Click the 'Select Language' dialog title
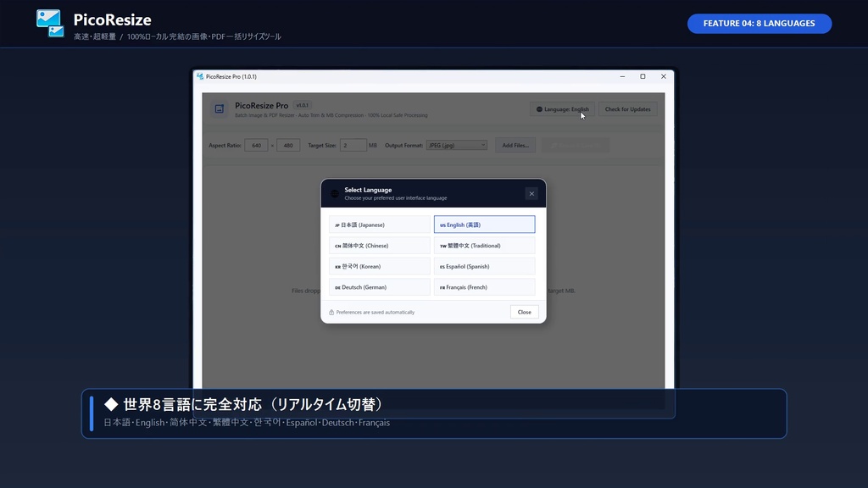Viewport: 868px width, 488px height. (x=368, y=190)
